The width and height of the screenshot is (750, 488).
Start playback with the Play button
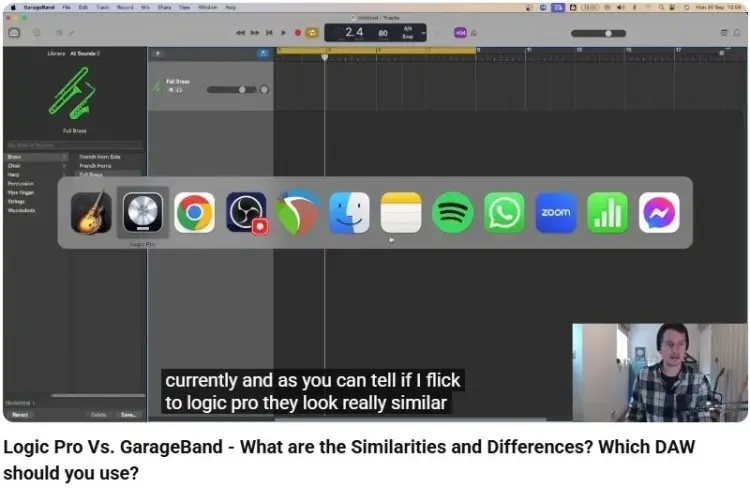[284, 33]
